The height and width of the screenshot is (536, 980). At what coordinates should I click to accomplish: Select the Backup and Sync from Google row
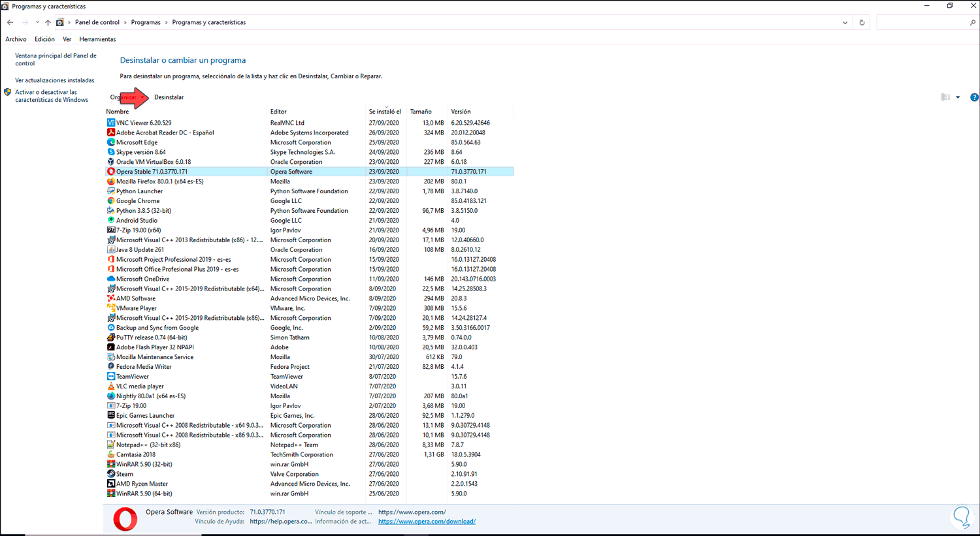pos(310,328)
